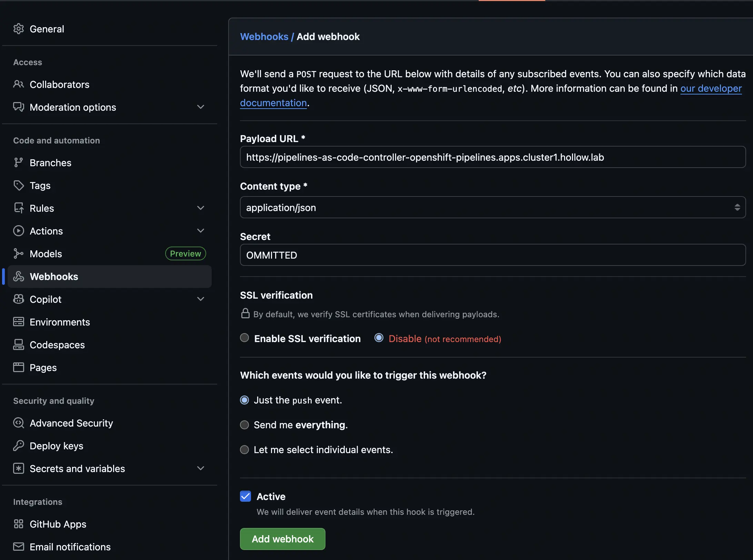Open Collaborators settings page
Viewport: 753px width, 560px height.
click(x=110, y=84)
